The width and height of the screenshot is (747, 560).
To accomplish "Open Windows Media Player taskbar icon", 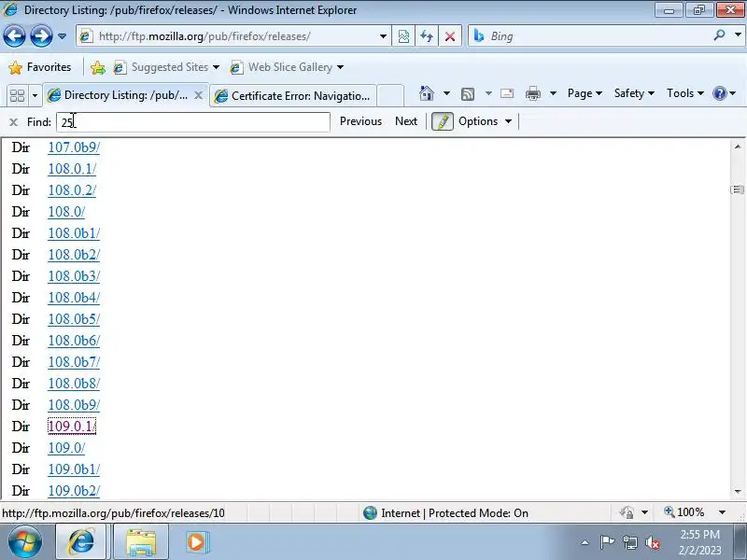I will click(x=196, y=542).
